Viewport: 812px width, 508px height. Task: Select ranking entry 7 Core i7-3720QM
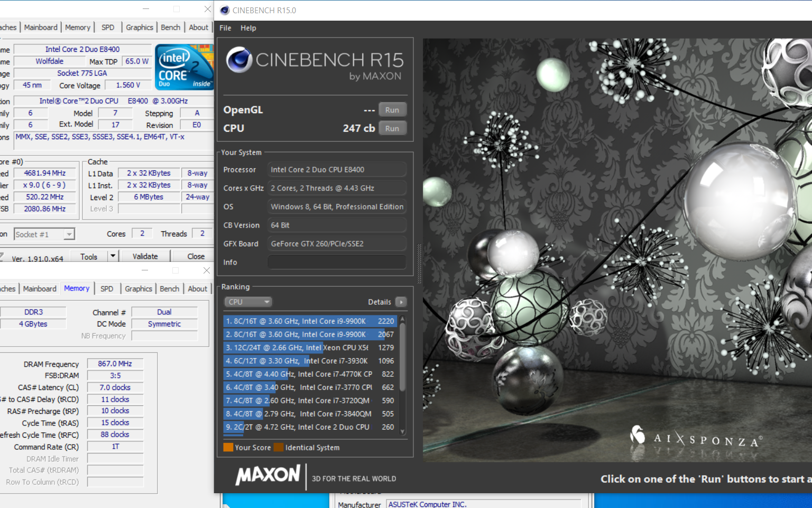click(x=310, y=401)
